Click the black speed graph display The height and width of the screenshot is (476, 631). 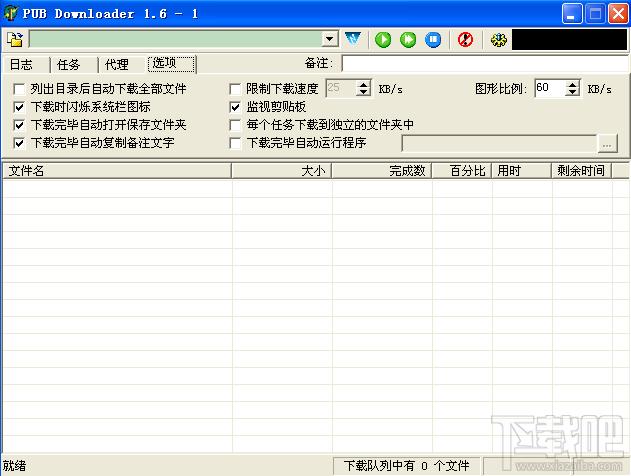(x=569, y=39)
